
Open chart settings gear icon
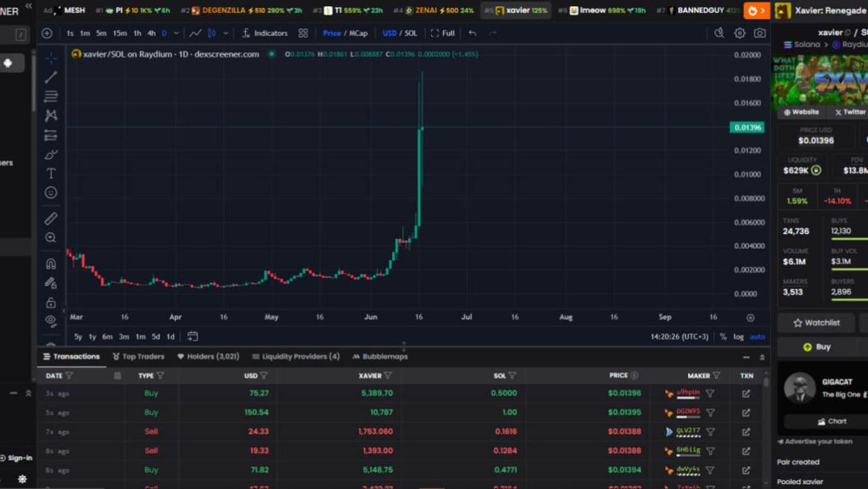739,33
